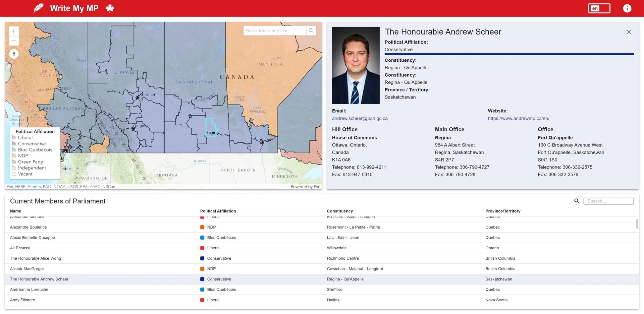
Task: Click Bloc color square in Brunelle-Duceppe row
Action: click(202, 238)
